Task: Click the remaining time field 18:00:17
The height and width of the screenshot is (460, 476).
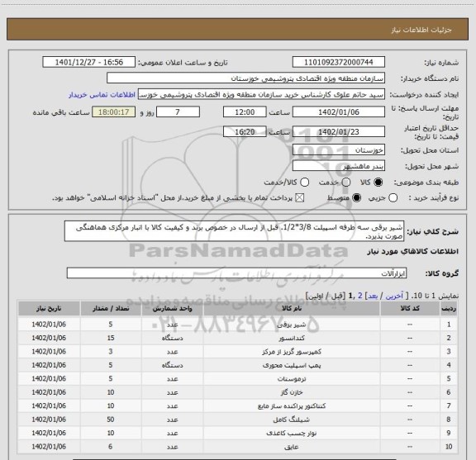Action: click(x=114, y=112)
